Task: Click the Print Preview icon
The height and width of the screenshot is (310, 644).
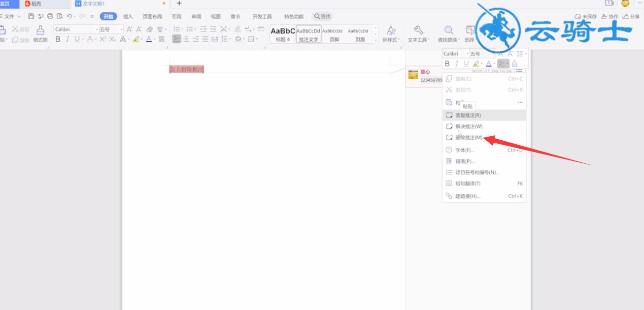Action: (x=60, y=16)
